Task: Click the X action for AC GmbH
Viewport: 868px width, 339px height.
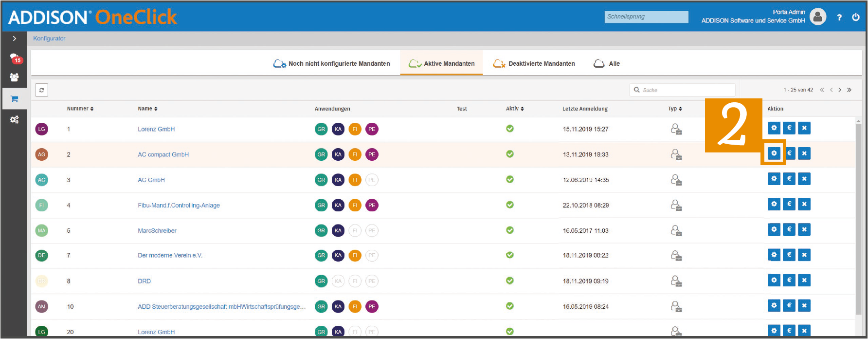Action: [x=804, y=179]
